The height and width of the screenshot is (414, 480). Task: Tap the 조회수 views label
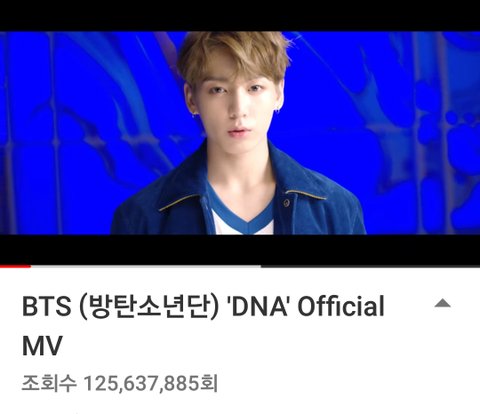click(49, 383)
